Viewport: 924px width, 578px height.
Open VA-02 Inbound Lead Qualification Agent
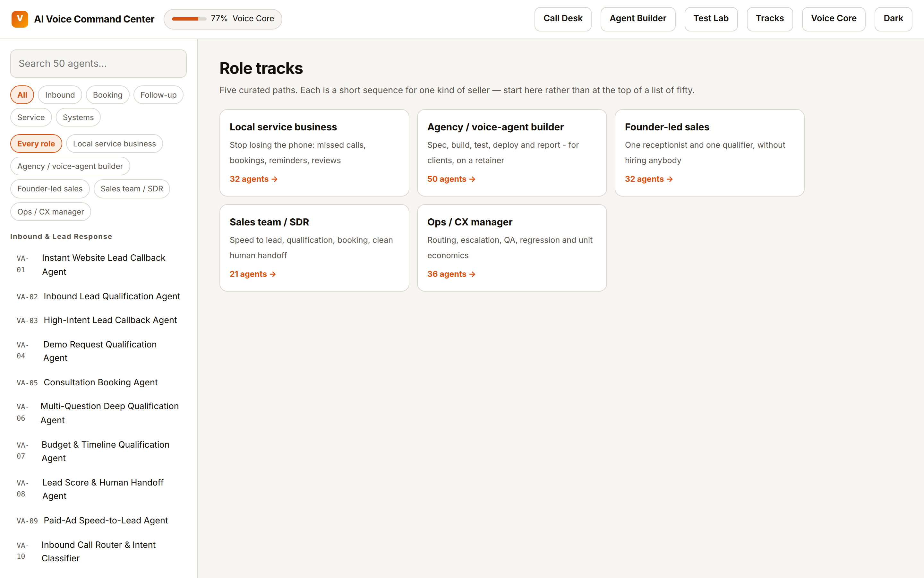98,296
